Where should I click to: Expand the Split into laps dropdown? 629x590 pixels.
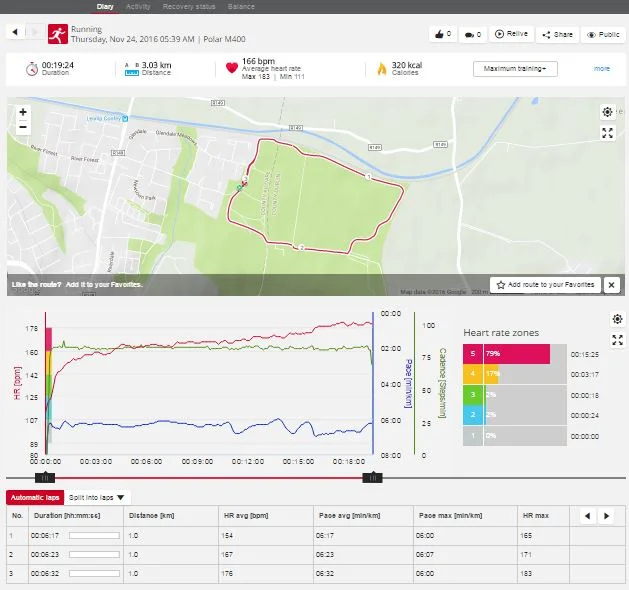pos(98,497)
